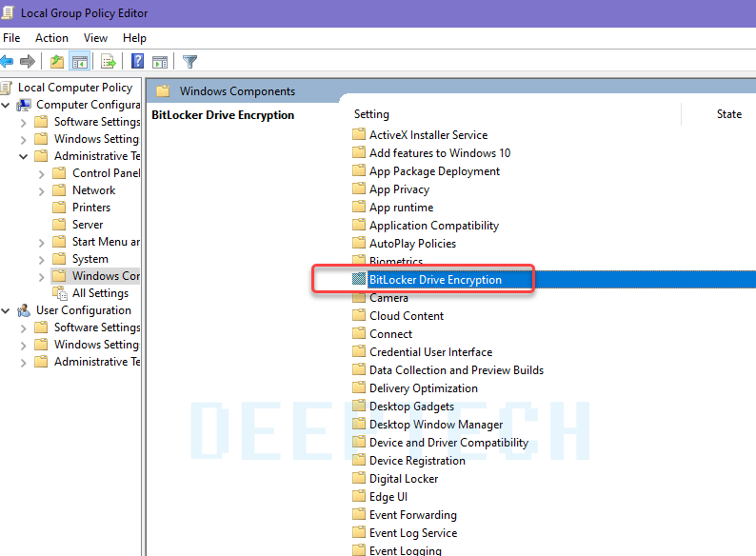Image resolution: width=756 pixels, height=556 pixels.
Task: Expand the Windows Components tree node
Action: coord(42,277)
